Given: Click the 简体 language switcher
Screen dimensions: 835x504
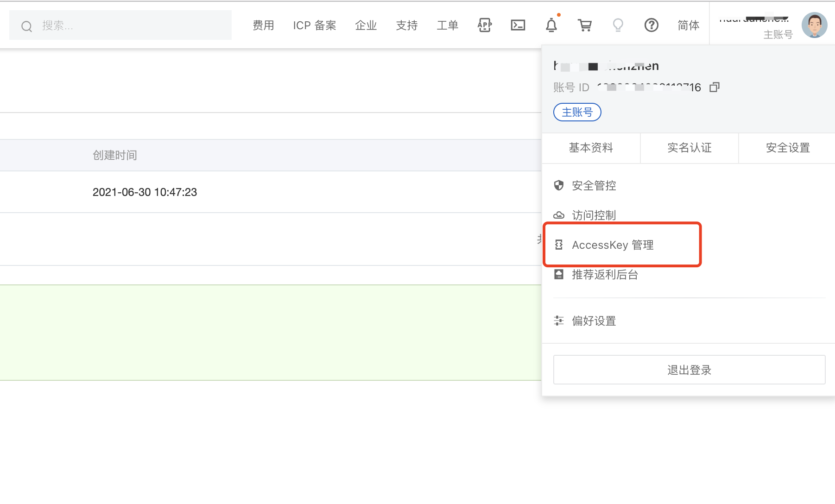Looking at the screenshot, I should click(688, 25).
